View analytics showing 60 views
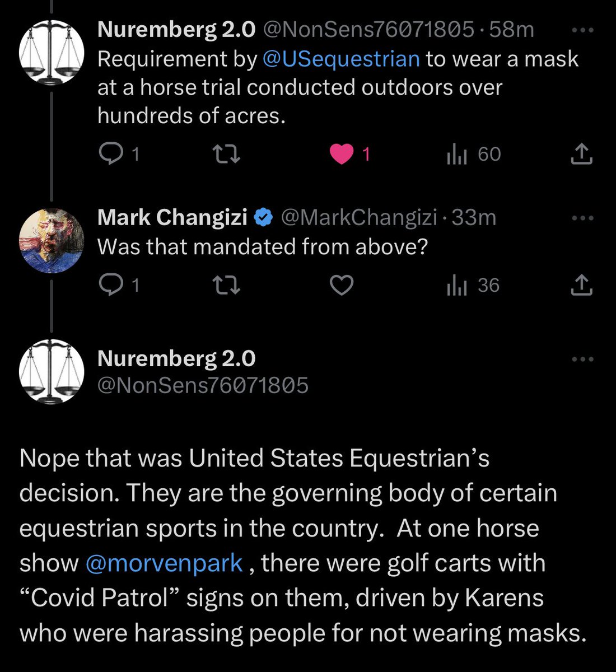This screenshot has width=616, height=672. [x=458, y=154]
